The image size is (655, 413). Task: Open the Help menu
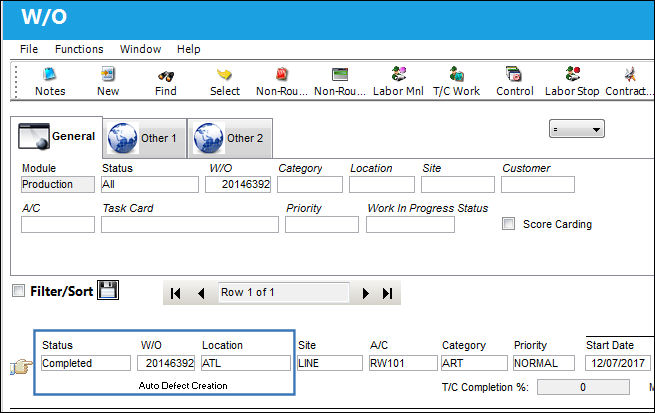[188, 49]
